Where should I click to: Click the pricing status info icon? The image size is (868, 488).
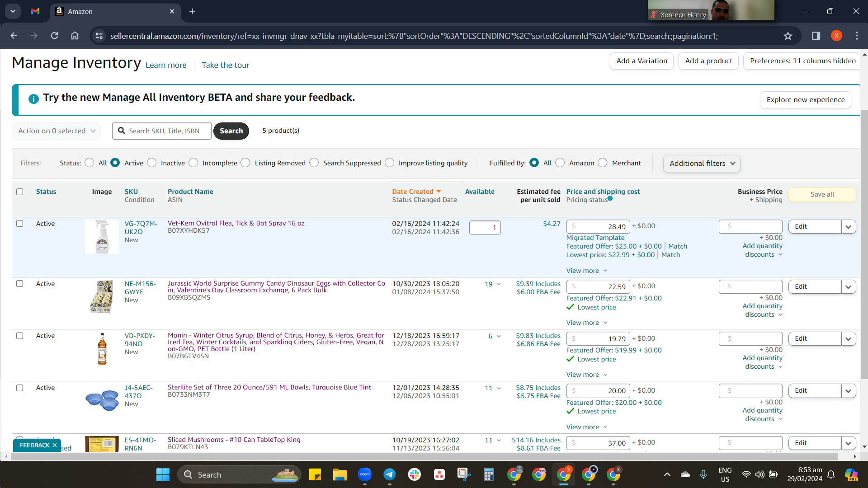[610, 198]
